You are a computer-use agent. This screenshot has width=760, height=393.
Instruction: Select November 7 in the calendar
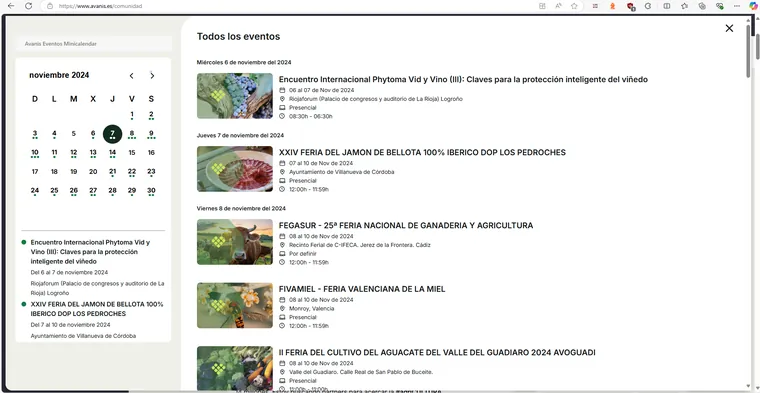112,134
